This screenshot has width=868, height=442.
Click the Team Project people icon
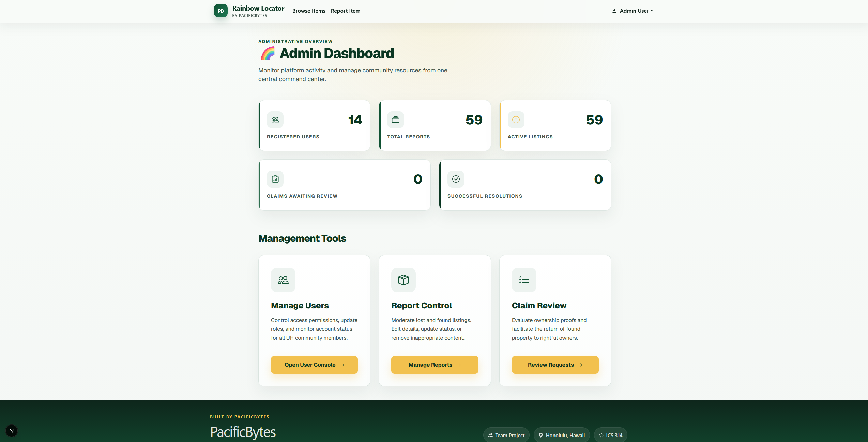[x=490, y=436]
